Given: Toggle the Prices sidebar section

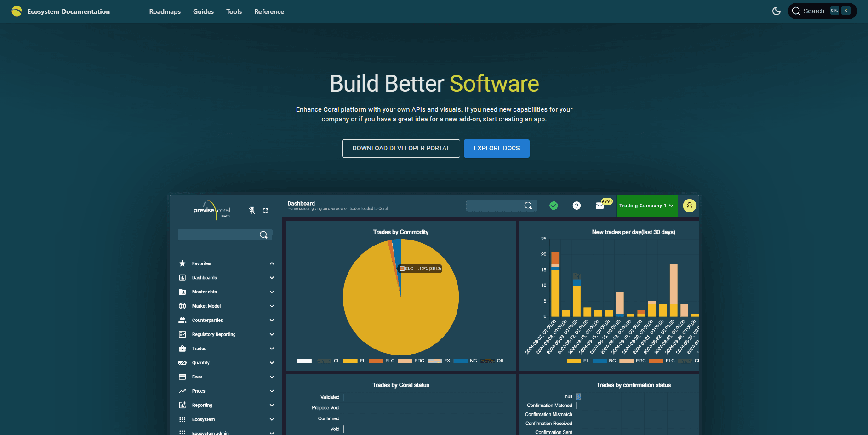Looking at the screenshot, I should coord(272,391).
